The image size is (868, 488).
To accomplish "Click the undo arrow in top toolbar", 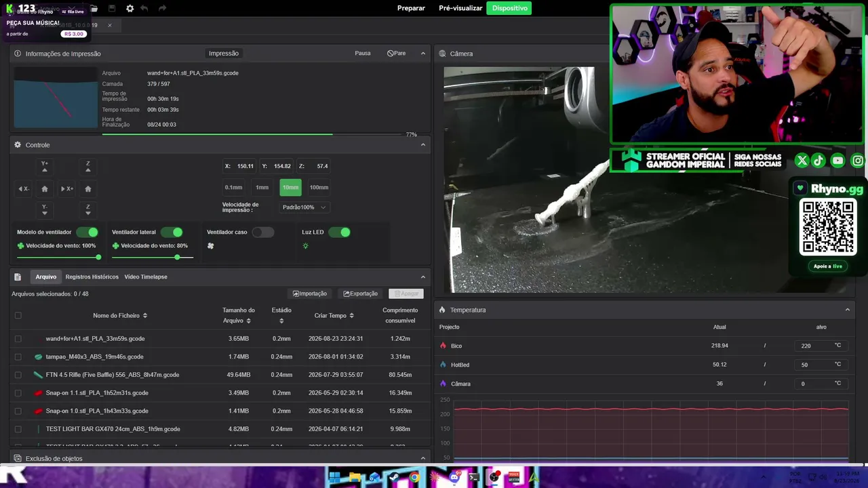I will point(146,8).
